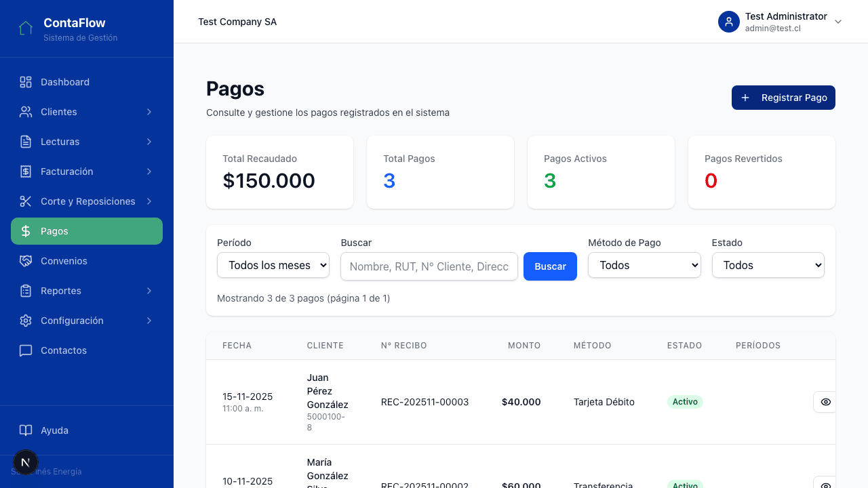This screenshot has width=868, height=488.
Task: Open the Ayuda help page
Action: click(87, 430)
